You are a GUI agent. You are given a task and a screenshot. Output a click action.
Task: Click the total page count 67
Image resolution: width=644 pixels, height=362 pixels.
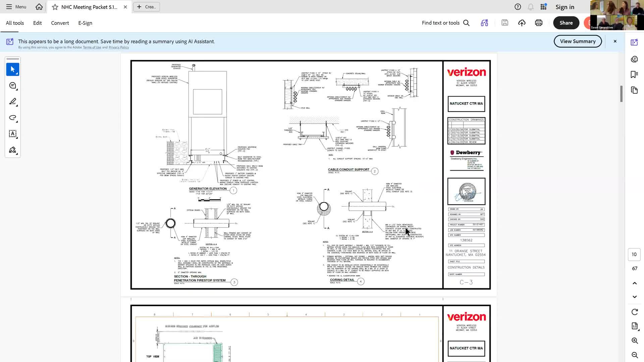coord(635,268)
